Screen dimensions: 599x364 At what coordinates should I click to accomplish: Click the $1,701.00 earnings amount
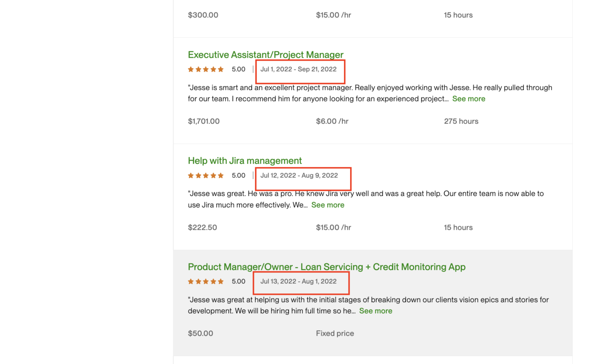pyautogui.click(x=203, y=121)
